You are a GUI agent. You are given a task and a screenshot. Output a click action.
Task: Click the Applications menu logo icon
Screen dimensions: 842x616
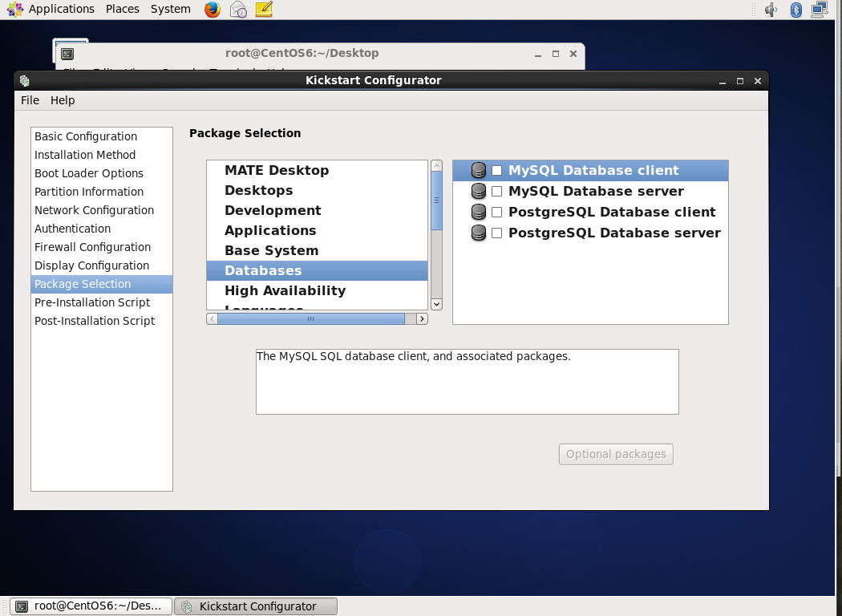15,9
